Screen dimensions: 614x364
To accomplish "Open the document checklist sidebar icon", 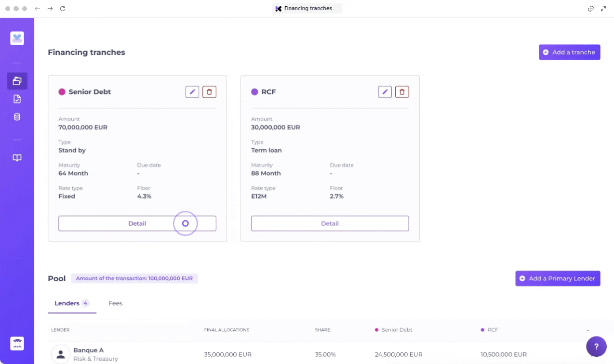I will tap(17, 99).
